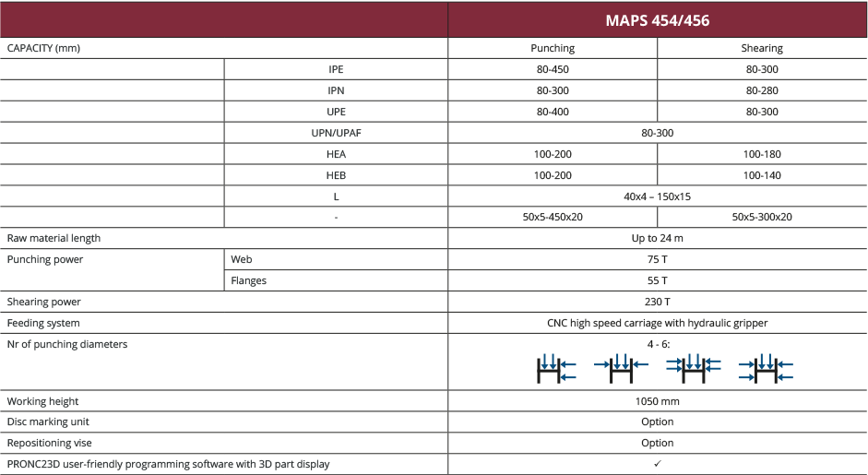Click the IPN punching value 80-300

coord(553,90)
